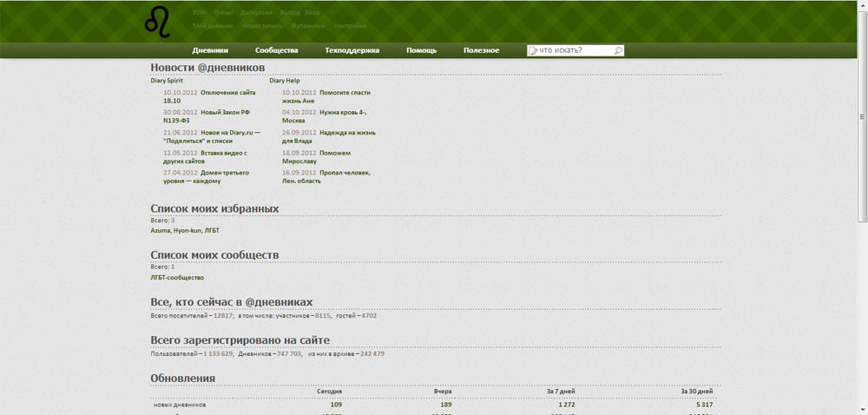Image resolution: width=868 pixels, height=415 pixels.
Task: Open the Помощь menu
Action: click(421, 50)
